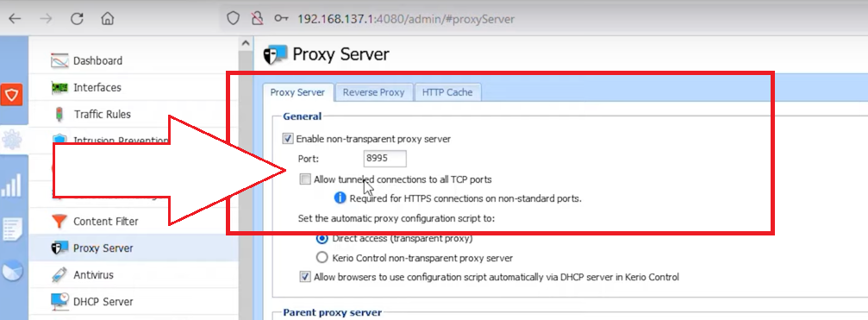Uncheck Allow browsers to use configuration script
This screenshot has width=868, height=320.
pyautogui.click(x=305, y=277)
